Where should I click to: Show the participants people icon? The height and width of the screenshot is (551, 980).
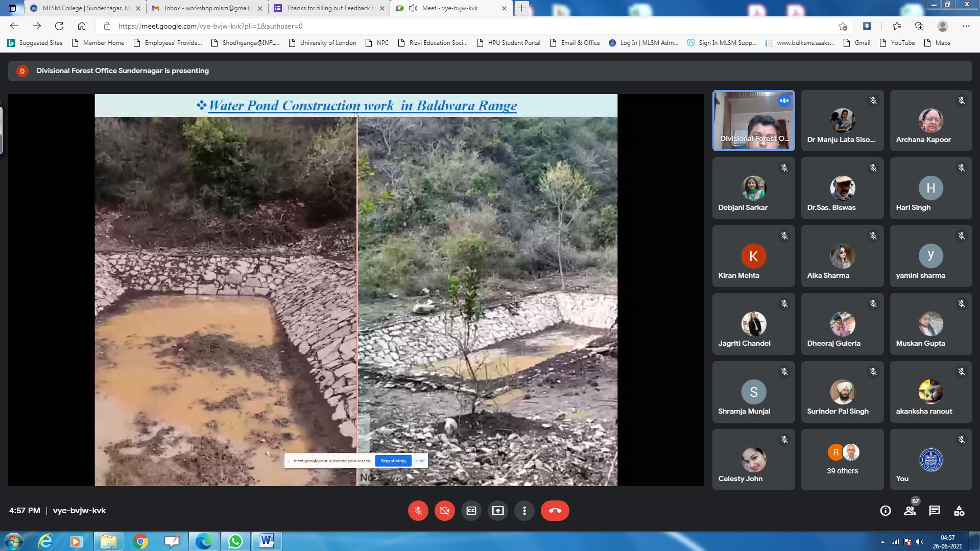coord(910,511)
